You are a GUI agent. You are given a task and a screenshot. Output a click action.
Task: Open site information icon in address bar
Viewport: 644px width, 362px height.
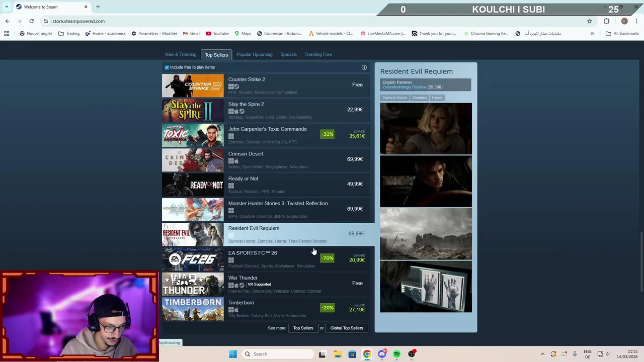coord(46,21)
